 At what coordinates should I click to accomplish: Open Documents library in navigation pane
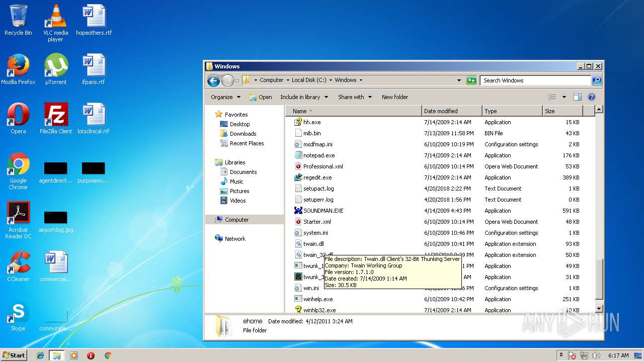[x=243, y=172]
